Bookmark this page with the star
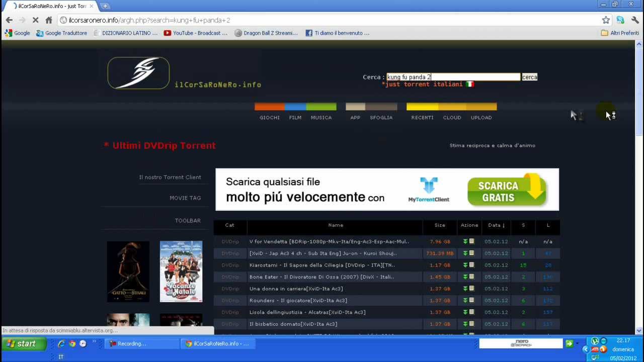 pyautogui.click(x=606, y=20)
